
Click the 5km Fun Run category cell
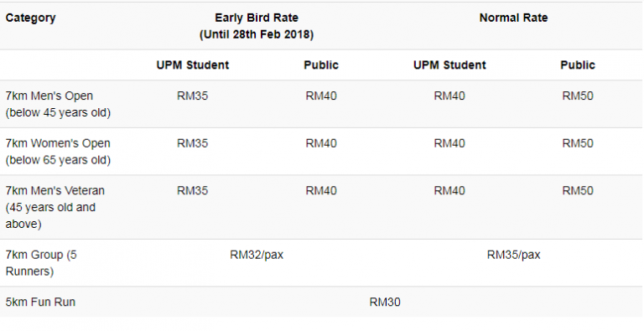[x=40, y=303]
